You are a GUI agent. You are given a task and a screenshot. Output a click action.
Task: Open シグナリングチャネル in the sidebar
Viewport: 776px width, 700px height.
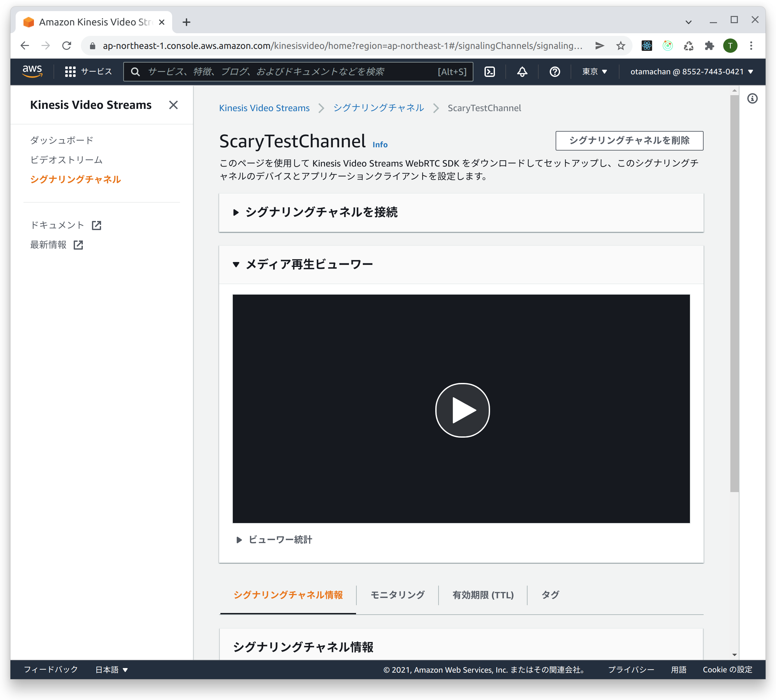click(75, 180)
